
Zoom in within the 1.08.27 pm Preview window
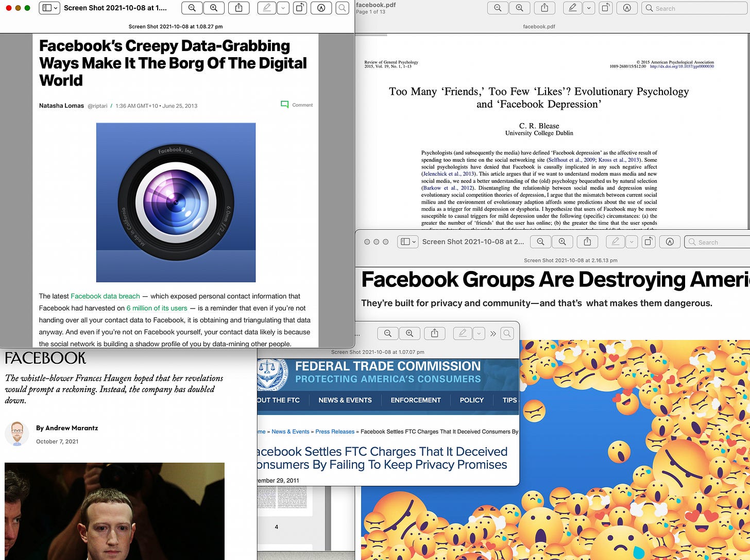(x=214, y=8)
